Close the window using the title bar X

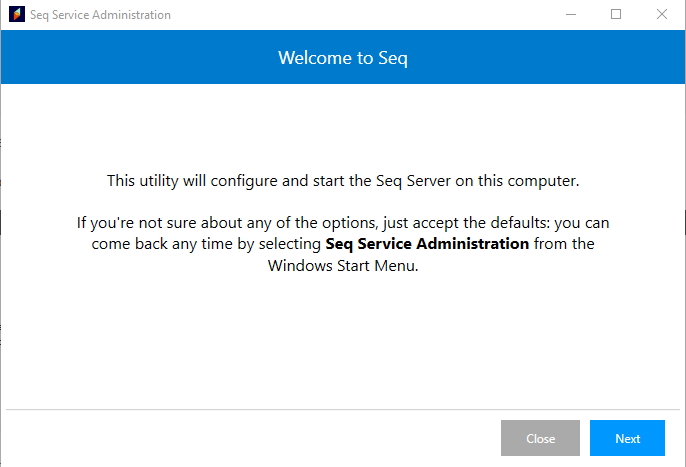662,15
